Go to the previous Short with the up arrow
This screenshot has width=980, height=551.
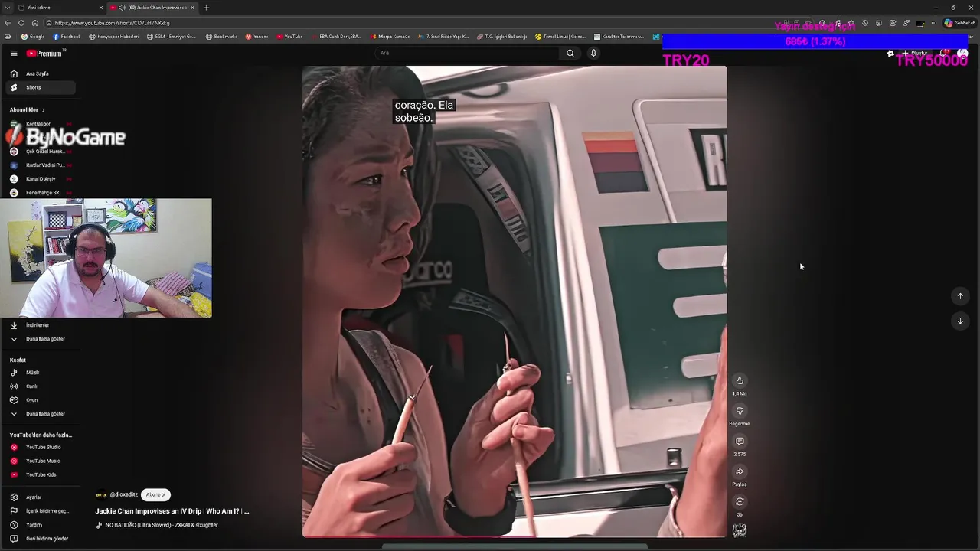click(x=960, y=296)
